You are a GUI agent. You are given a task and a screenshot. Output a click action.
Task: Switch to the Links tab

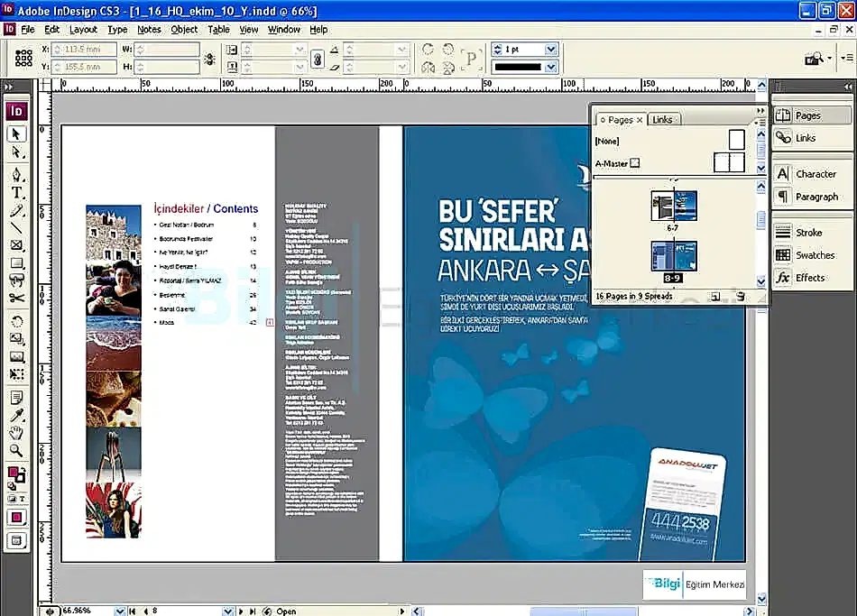pyautogui.click(x=662, y=119)
